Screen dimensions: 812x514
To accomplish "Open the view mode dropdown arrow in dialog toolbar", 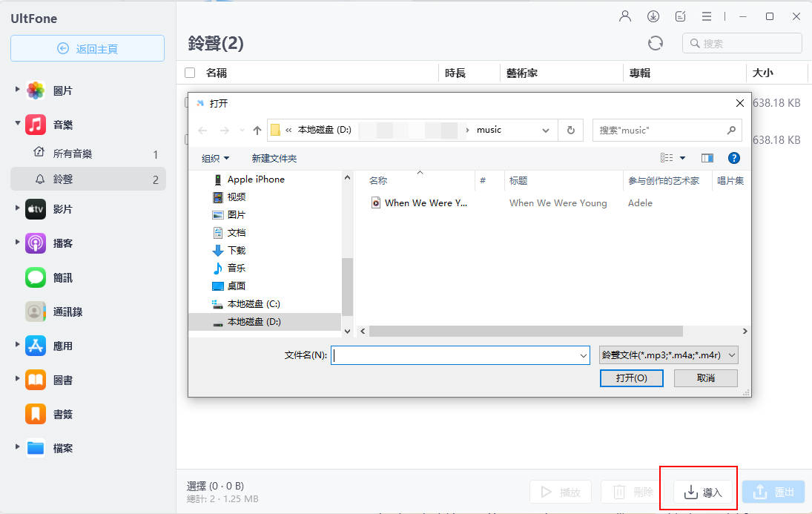I will tap(681, 157).
